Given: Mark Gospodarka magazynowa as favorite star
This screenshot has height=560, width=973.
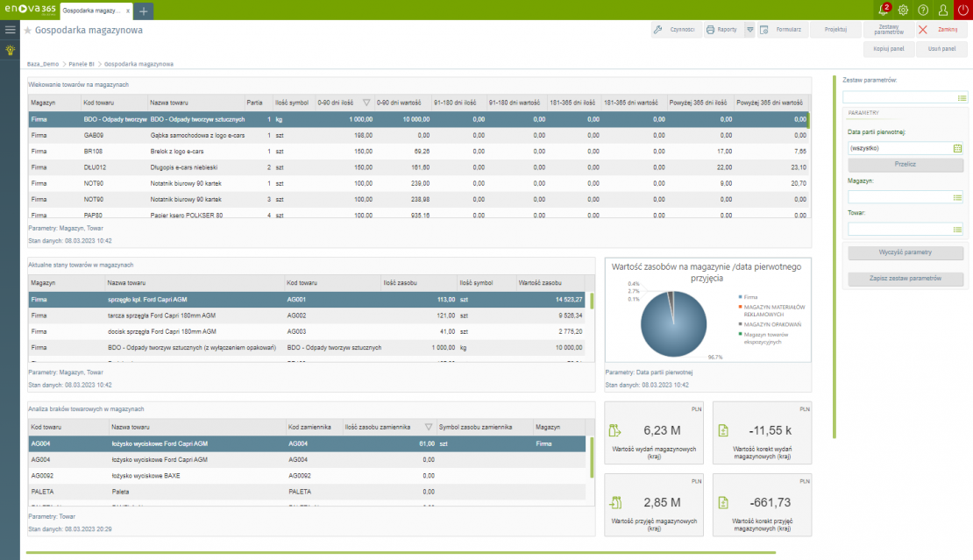Looking at the screenshot, I should tap(28, 31).
